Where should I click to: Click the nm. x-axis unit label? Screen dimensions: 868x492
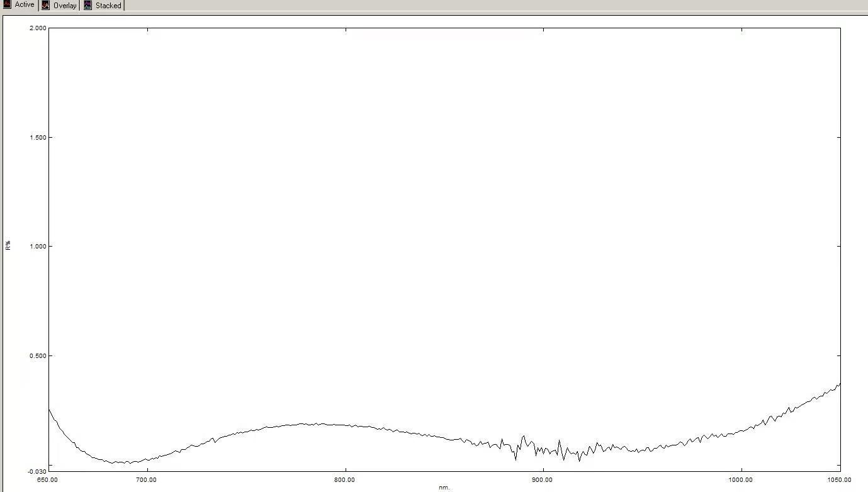point(444,488)
